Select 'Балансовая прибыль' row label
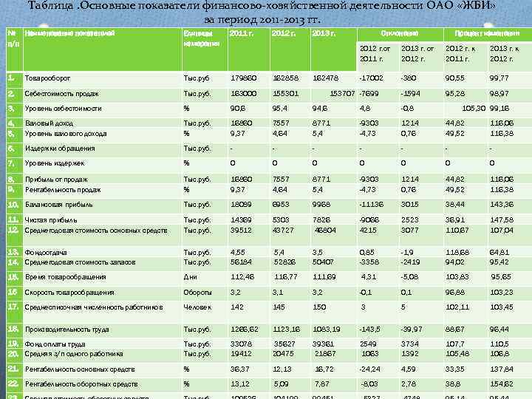 pyautogui.click(x=58, y=205)
